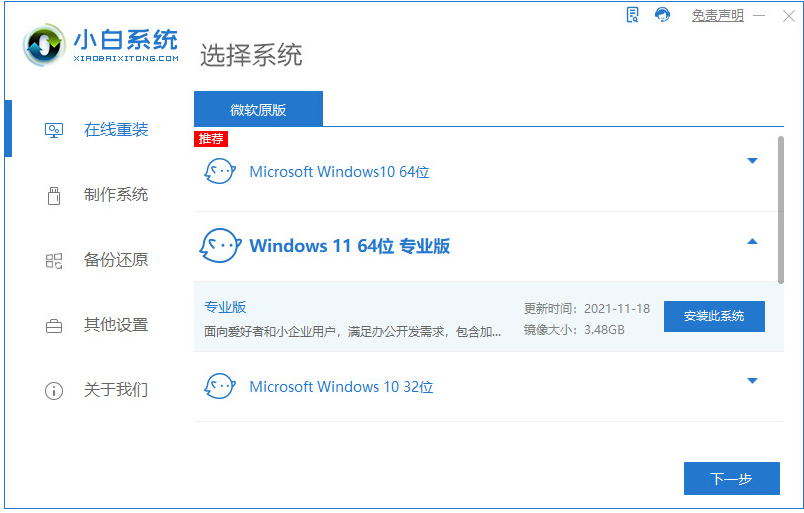
Task: Click the 更新时间 2021-11-18 text
Action: coord(587,309)
